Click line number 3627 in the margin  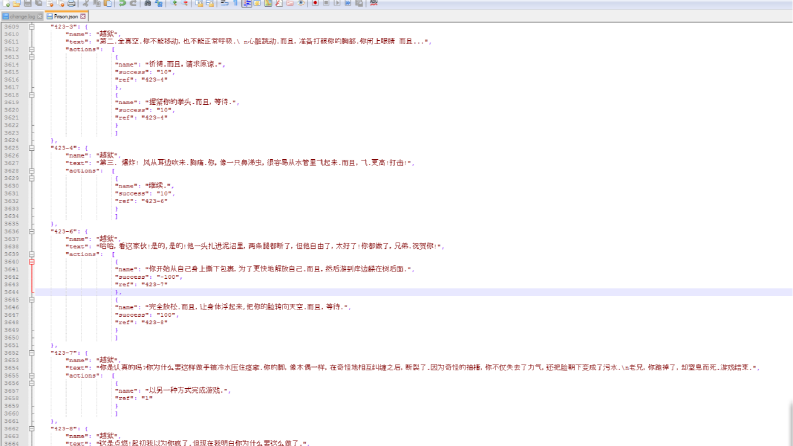coord(12,163)
